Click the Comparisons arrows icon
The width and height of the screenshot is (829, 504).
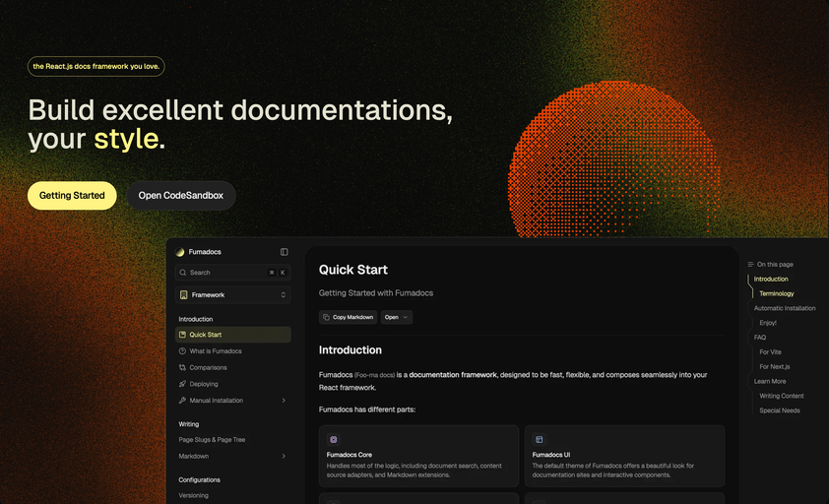pos(182,367)
